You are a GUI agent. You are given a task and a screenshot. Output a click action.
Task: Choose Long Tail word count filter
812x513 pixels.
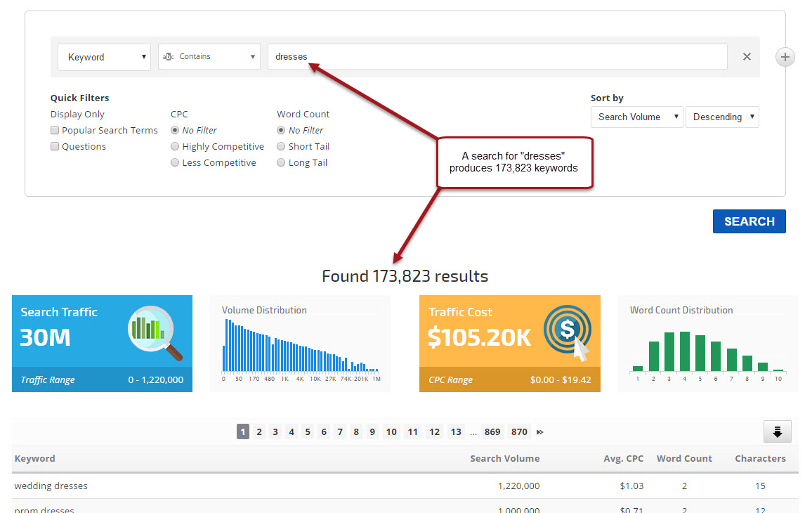click(281, 163)
